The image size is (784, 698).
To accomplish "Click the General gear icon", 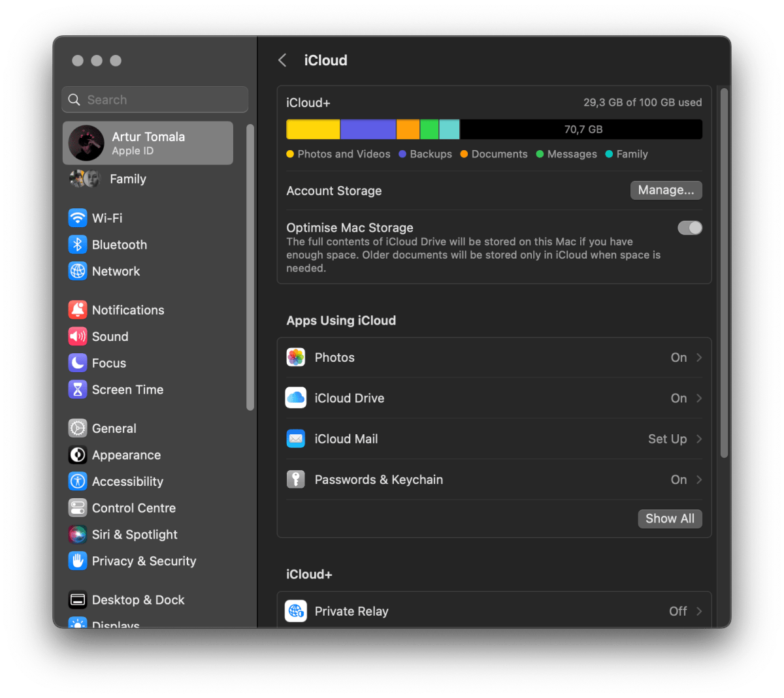I will (x=78, y=428).
